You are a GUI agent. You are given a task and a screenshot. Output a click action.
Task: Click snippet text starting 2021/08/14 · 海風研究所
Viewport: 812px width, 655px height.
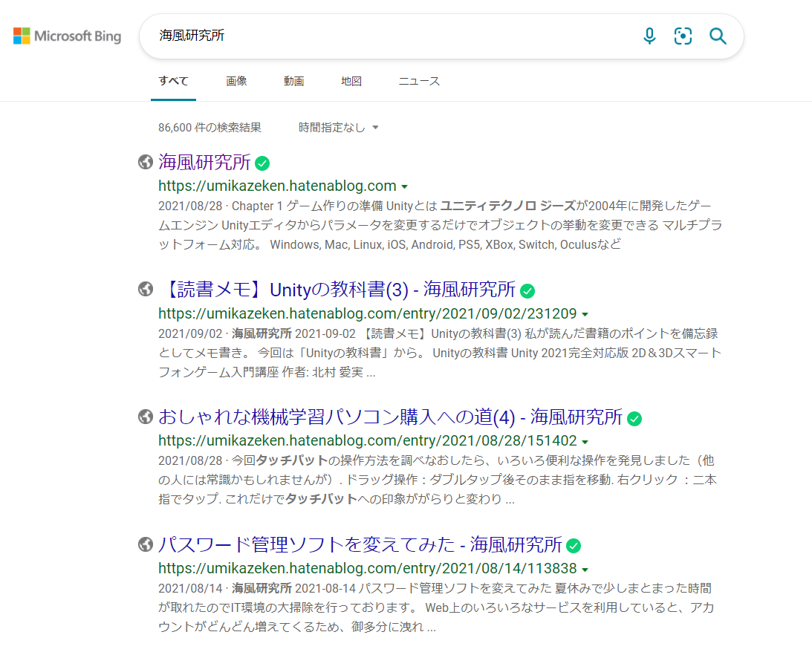point(437,608)
